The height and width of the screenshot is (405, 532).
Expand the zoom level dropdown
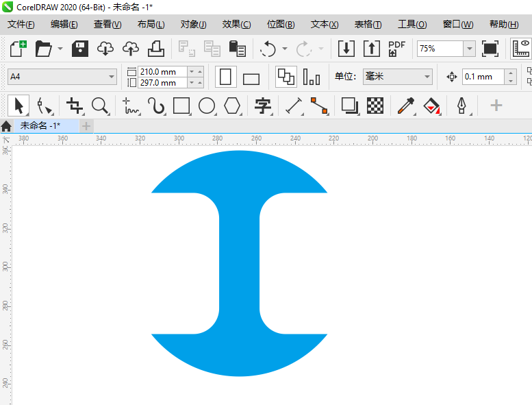pyautogui.click(x=469, y=49)
